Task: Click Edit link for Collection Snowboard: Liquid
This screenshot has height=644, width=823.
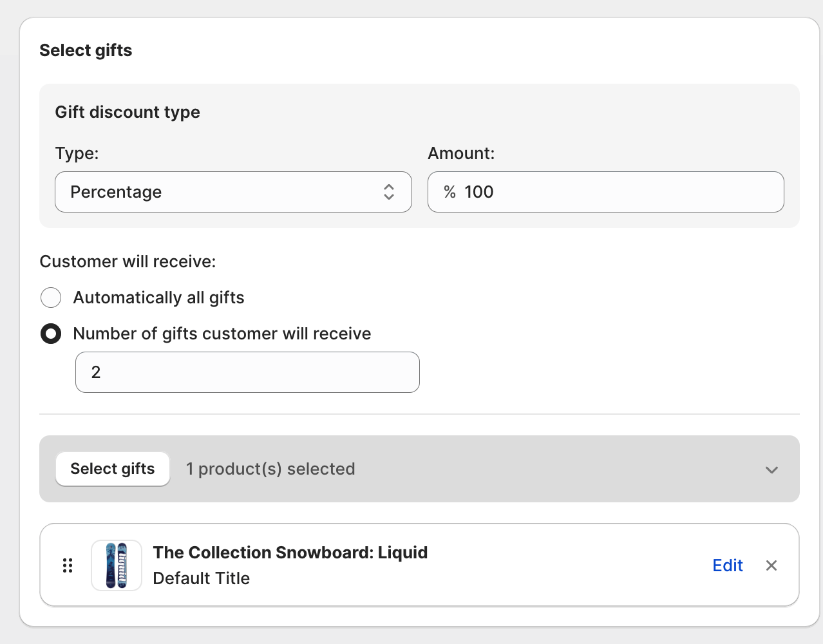Action: click(x=728, y=565)
